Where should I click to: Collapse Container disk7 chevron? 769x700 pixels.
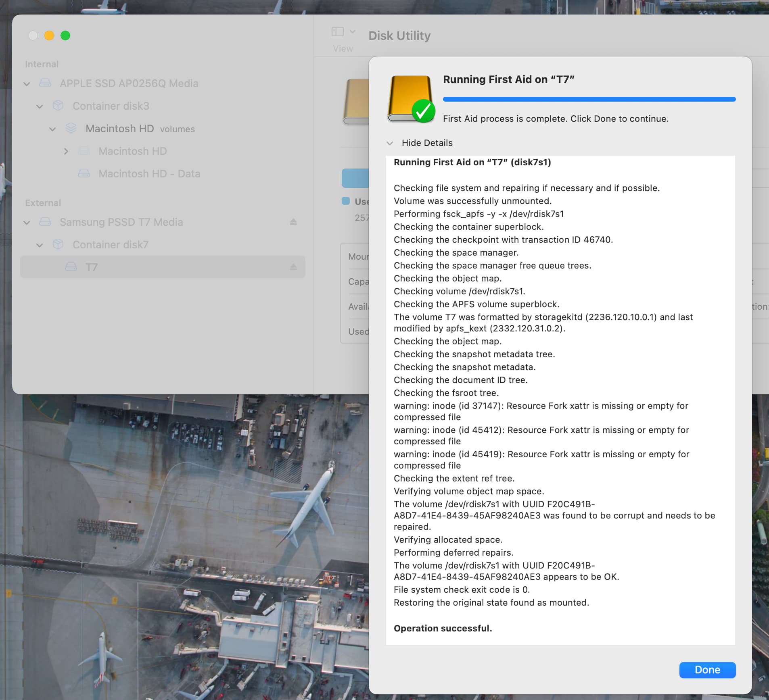pos(40,245)
